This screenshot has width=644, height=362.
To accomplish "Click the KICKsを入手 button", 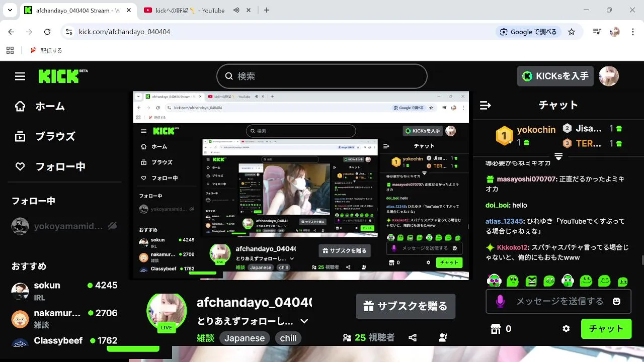I will [555, 76].
